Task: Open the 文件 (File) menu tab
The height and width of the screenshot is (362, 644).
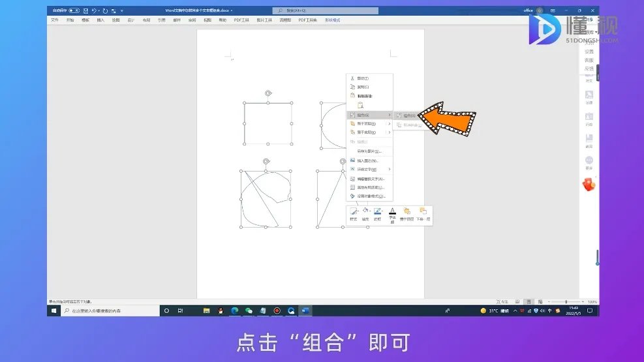Action: tap(55, 20)
